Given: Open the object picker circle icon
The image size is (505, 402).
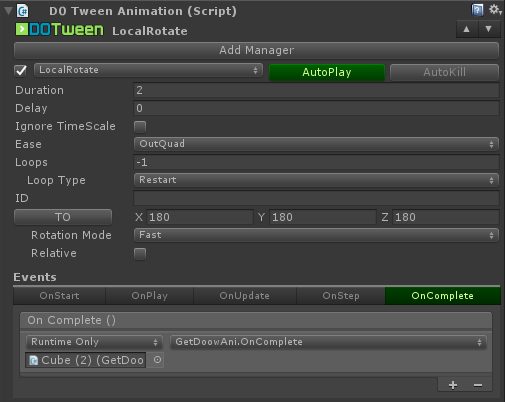Looking at the screenshot, I should click(x=157, y=360).
